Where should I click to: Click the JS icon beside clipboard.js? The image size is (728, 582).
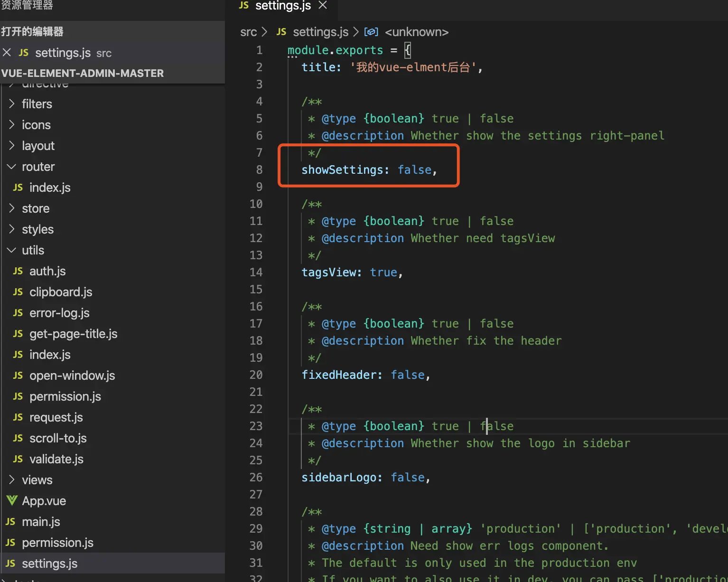click(18, 292)
